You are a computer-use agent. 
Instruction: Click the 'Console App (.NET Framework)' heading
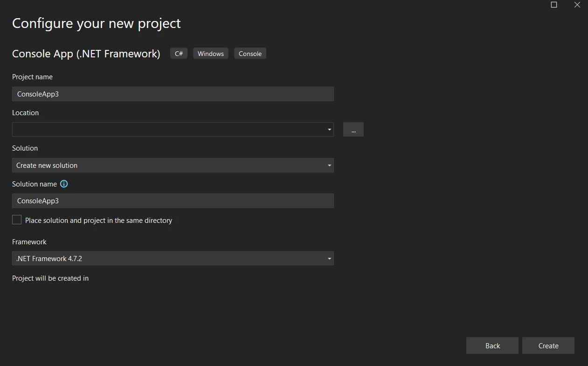86,54
